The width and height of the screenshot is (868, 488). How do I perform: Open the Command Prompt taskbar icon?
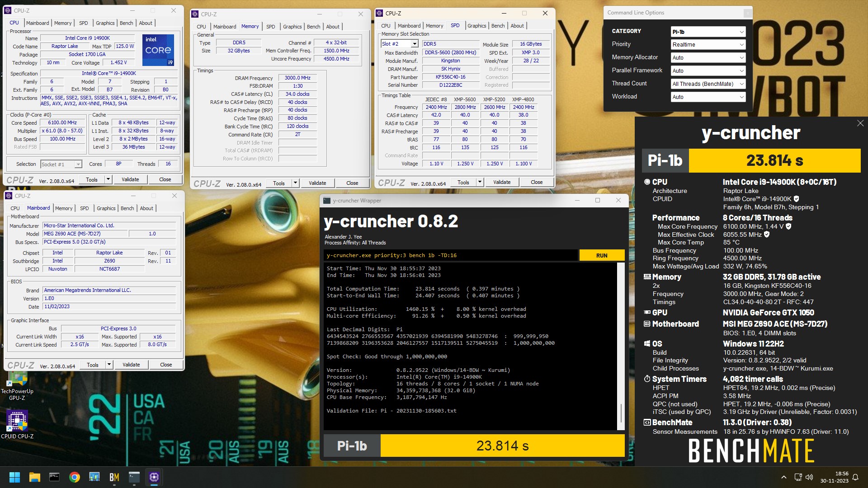pyautogui.click(x=54, y=477)
